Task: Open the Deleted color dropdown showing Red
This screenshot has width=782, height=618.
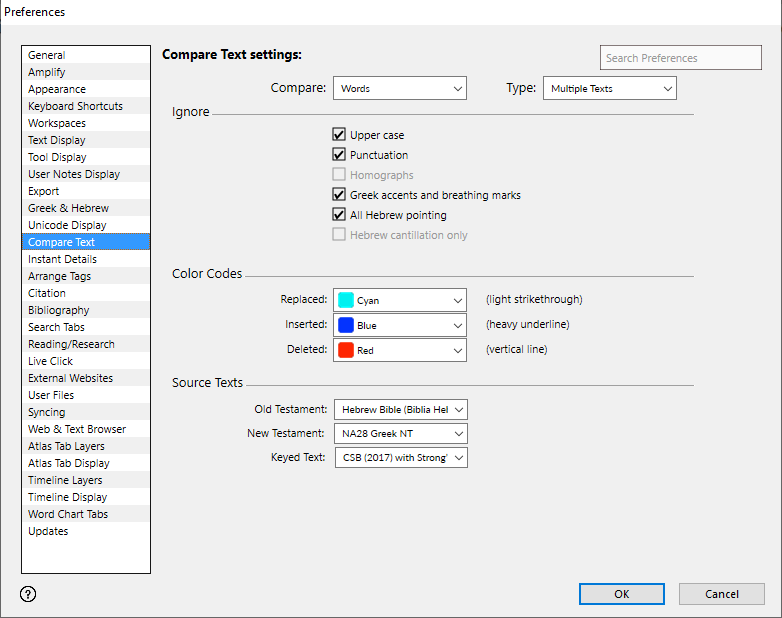Action: 399,351
